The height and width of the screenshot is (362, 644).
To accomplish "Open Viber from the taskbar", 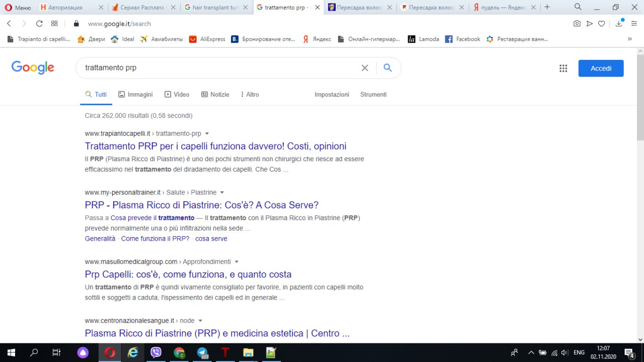I will (156, 352).
